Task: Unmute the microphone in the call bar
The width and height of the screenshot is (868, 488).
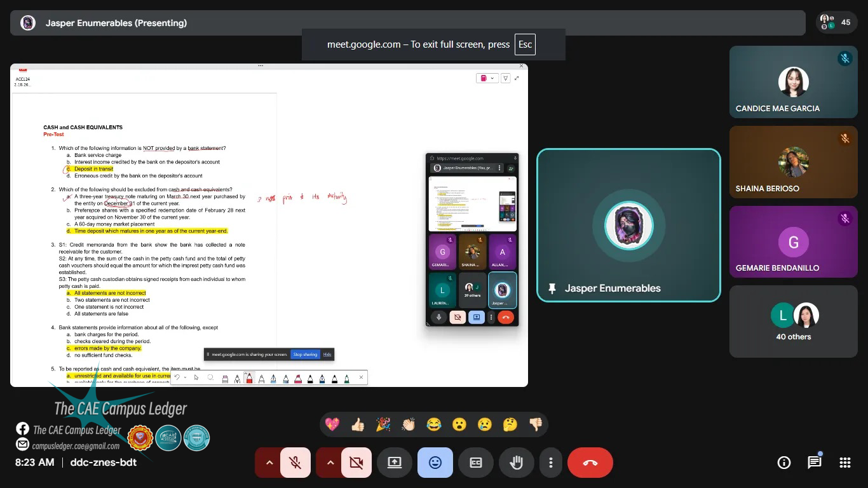Action: coord(295,463)
